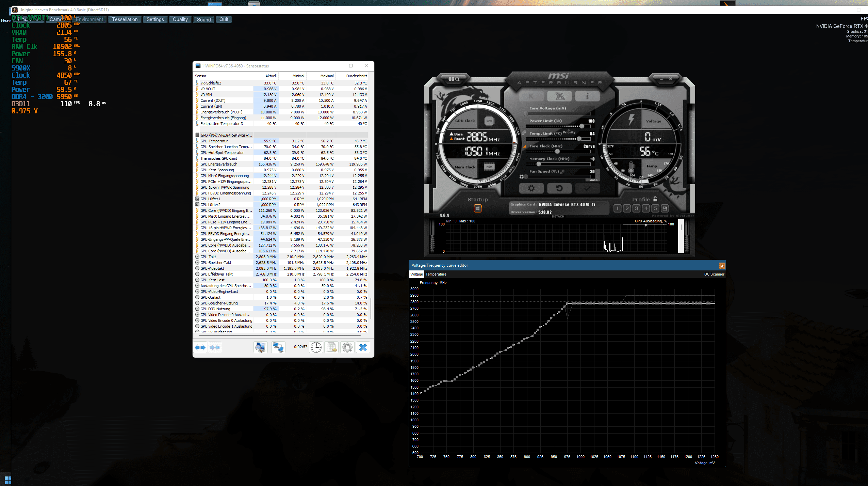
Task: Toggle Fan Speed Auto button
Action: pos(593,180)
